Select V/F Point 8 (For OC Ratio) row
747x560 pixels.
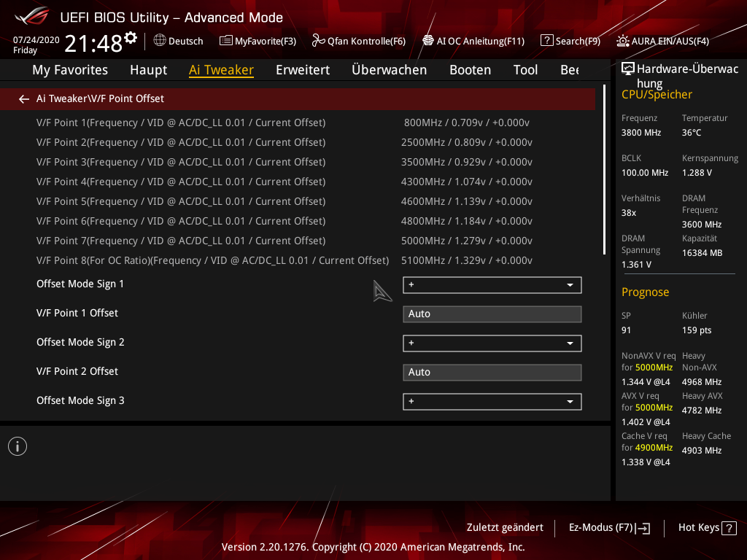pyautogui.click(x=298, y=260)
